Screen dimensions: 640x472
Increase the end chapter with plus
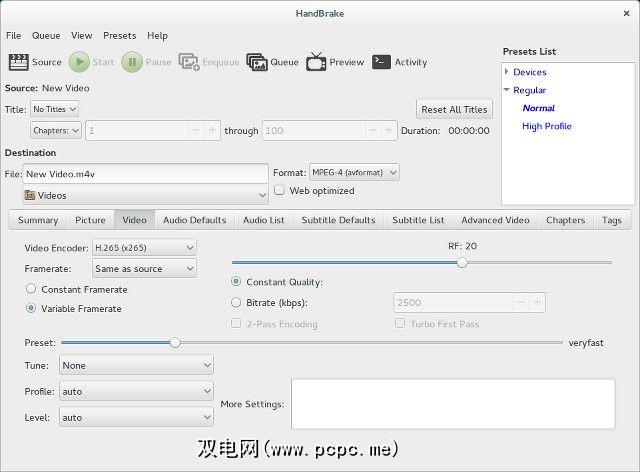[389, 131]
